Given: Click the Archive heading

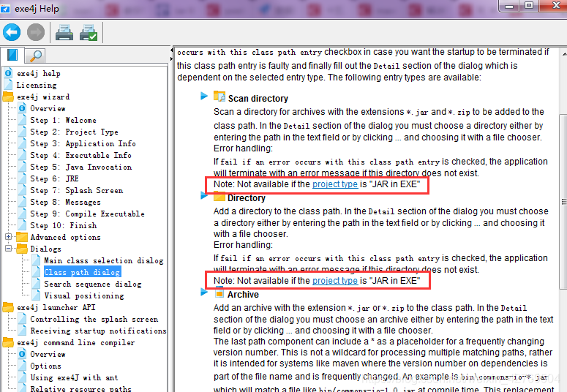Looking at the screenshot, I should 243,295.
